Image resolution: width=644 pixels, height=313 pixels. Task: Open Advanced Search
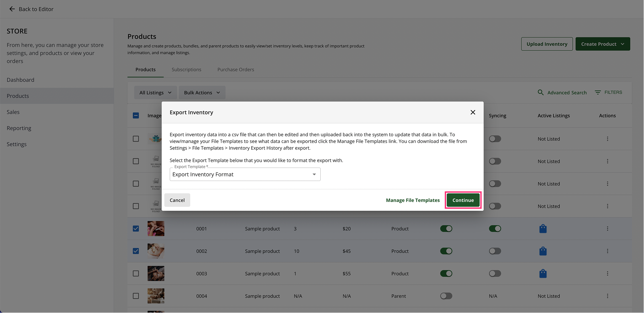click(562, 92)
